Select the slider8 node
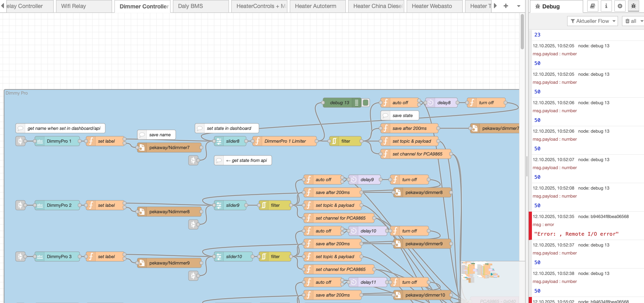The image size is (644, 303). click(232, 141)
